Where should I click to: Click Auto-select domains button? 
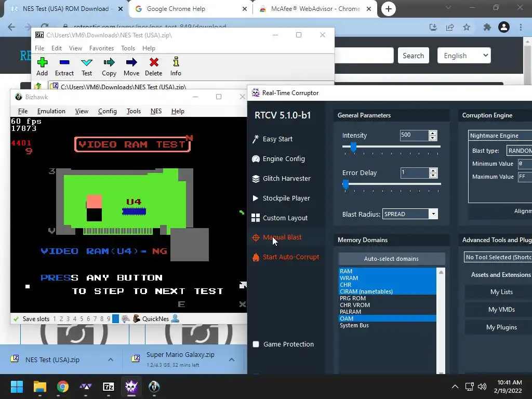coord(392,259)
